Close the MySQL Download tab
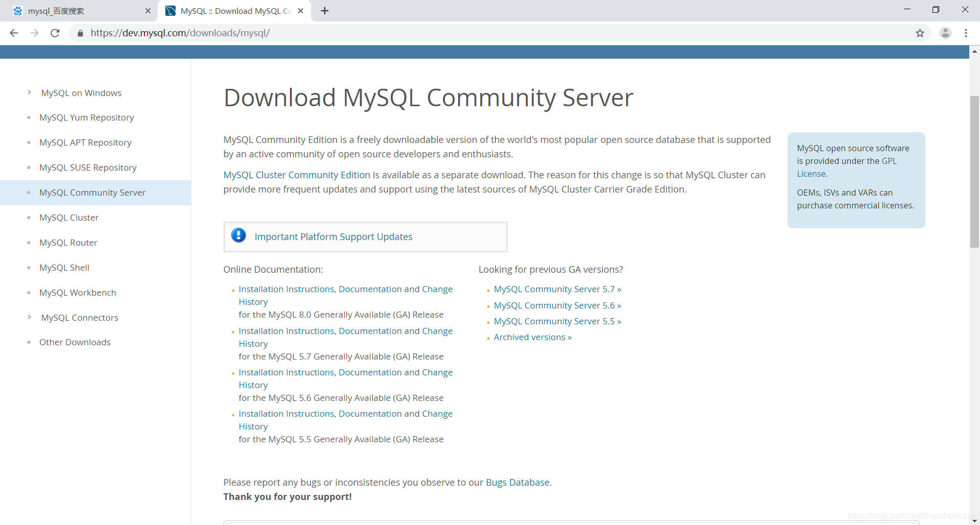 (301, 11)
